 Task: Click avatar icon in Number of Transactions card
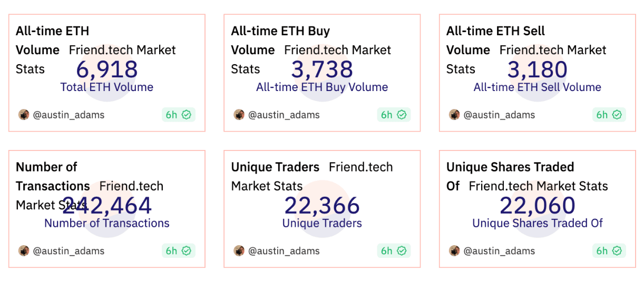24,250
